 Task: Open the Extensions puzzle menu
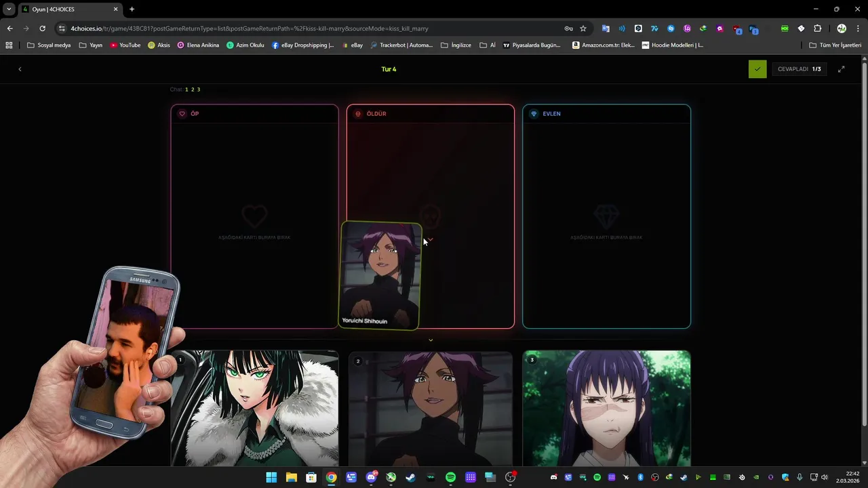(817, 28)
